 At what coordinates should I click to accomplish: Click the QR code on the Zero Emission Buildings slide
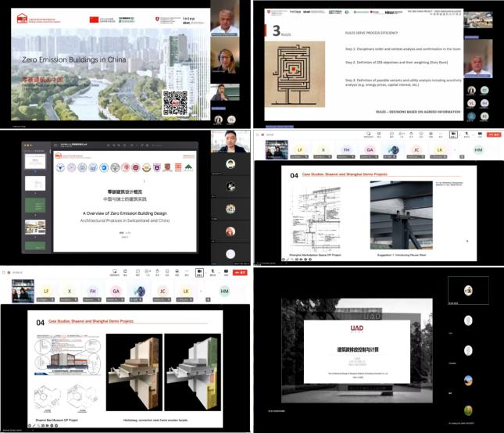point(174,102)
